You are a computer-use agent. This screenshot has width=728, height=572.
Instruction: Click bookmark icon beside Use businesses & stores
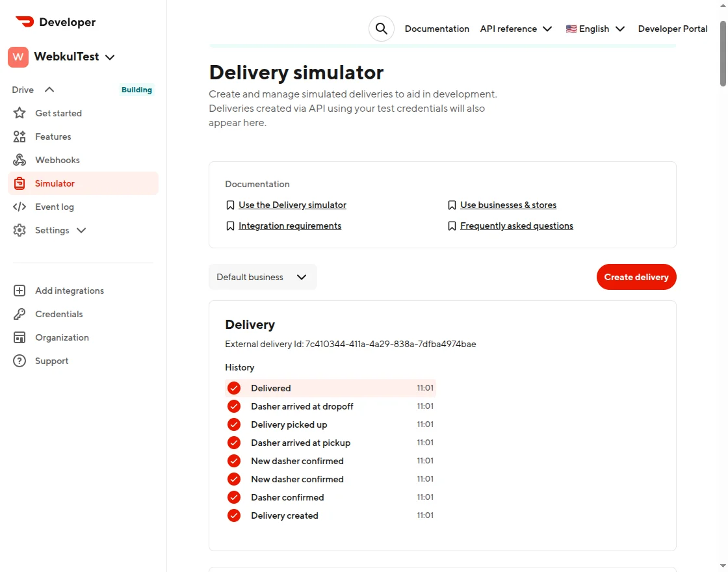452,205
